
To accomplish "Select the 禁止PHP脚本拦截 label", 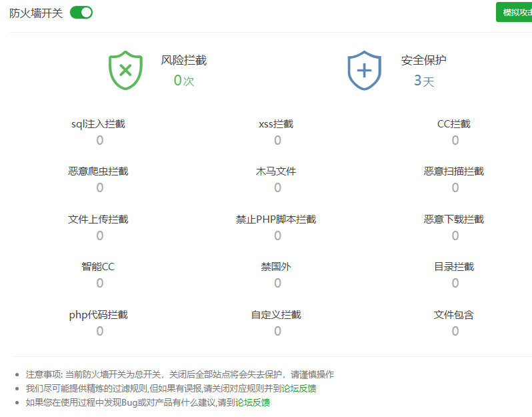I will (276, 219).
